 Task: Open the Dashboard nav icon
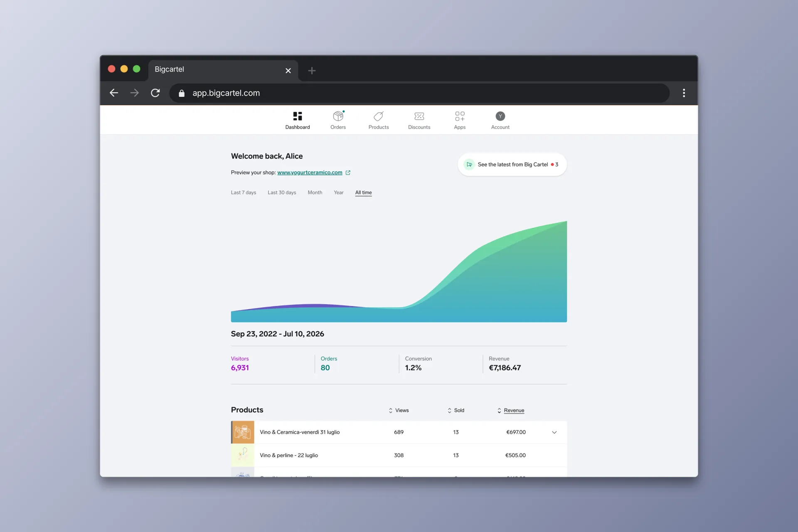click(x=298, y=116)
